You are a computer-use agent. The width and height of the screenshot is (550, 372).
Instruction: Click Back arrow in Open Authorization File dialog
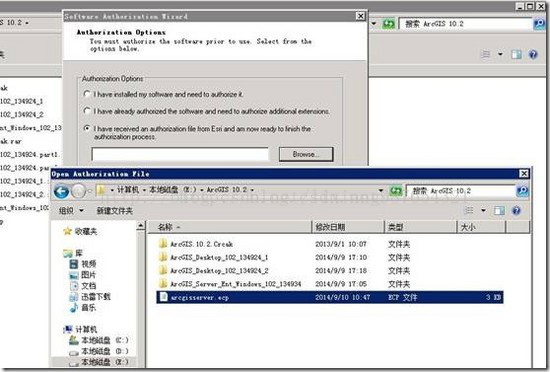pyautogui.click(x=61, y=191)
